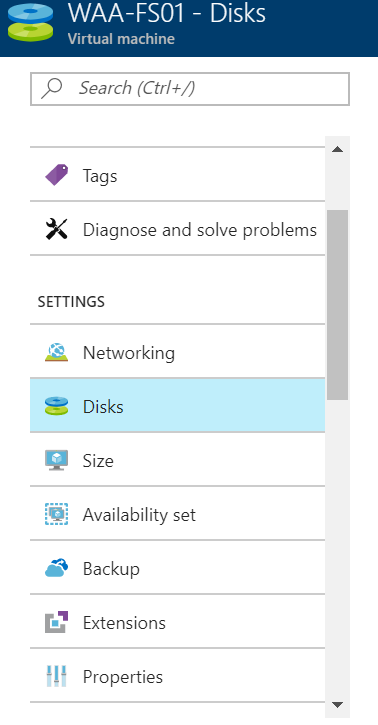Go to the Networking settings

point(177,352)
